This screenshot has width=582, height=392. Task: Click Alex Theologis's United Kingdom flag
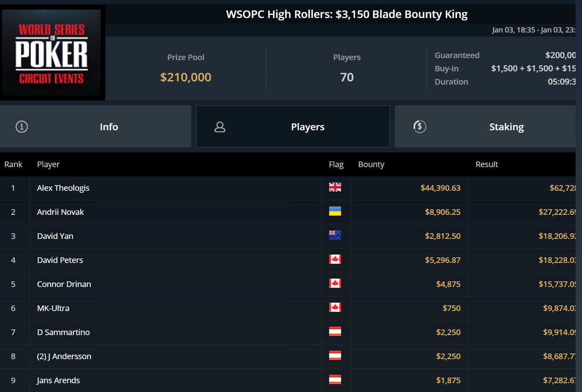tap(335, 187)
